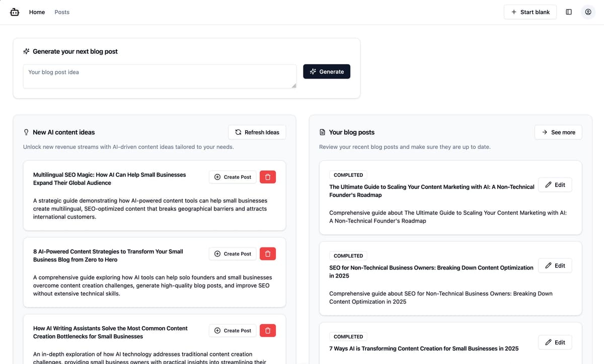Screen dimensions: 604x364
Task: Delete the Multilingual SEO Magic idea
Action: coord(267,176)
